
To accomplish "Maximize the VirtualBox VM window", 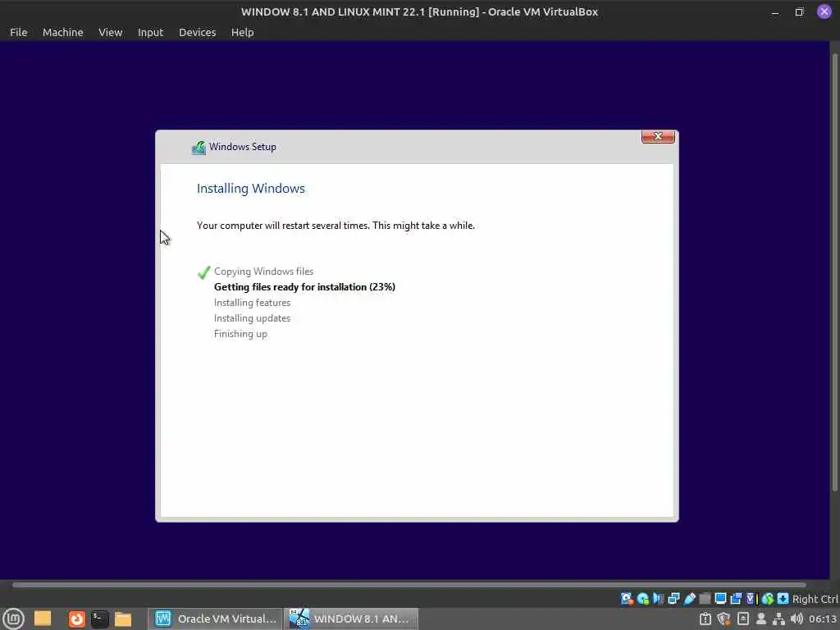I will 799,11.
